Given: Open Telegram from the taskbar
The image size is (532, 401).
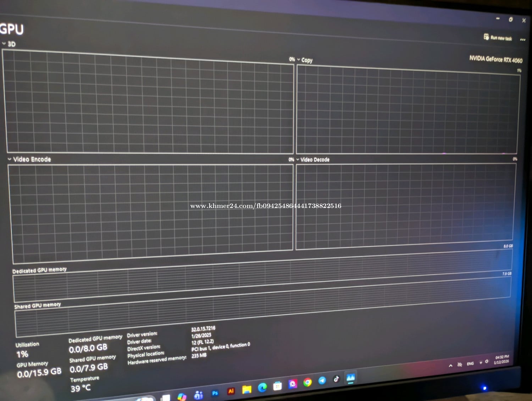Looking at the screenshot, I should coord(322,380).
